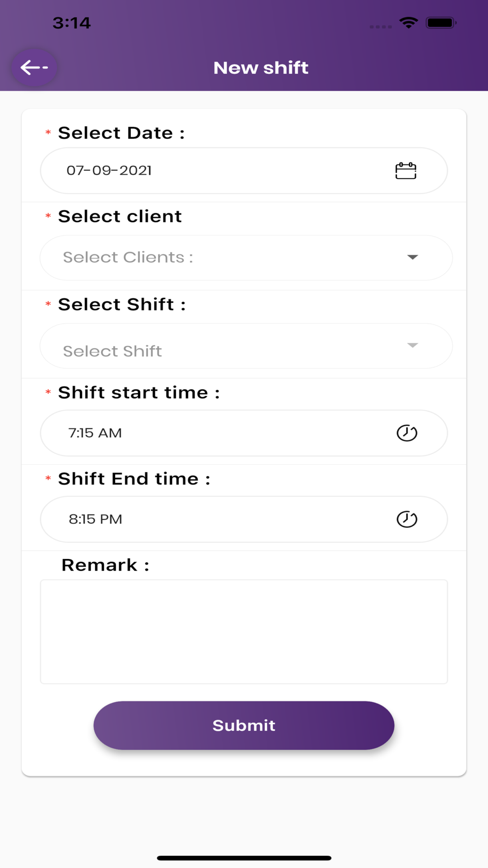
Task: Expand the Select Shift dropdown arrow
Action: [x=412, y=345]
